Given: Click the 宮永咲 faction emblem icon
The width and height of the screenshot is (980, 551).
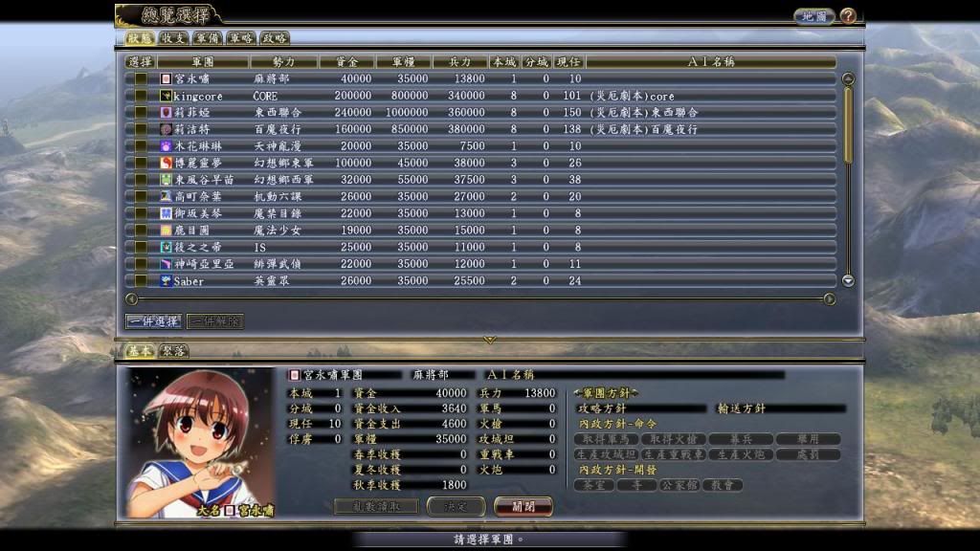Looking at the screenshot, I should click(x=166, y=78).
